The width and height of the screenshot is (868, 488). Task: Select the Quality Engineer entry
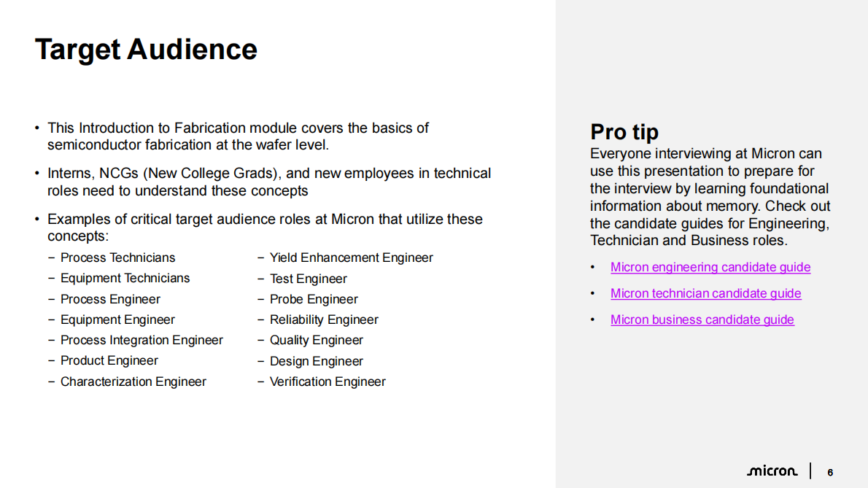point(316,340)
